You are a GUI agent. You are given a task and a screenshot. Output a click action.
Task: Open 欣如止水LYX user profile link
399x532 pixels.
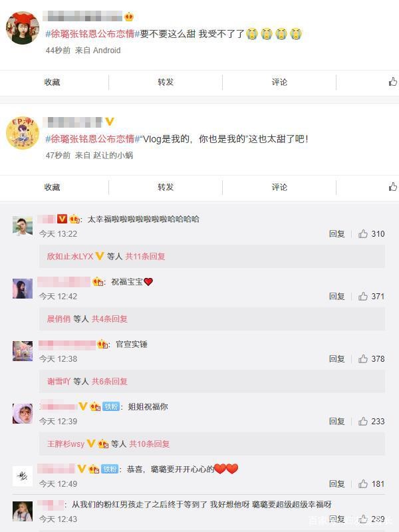tap(70, 256)
